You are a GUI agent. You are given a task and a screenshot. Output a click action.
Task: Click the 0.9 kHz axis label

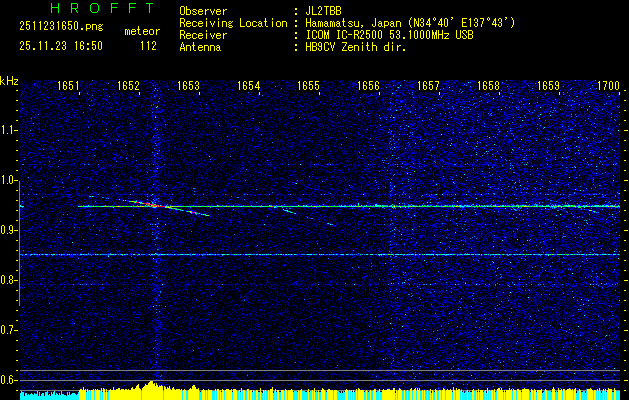[9, 230]
